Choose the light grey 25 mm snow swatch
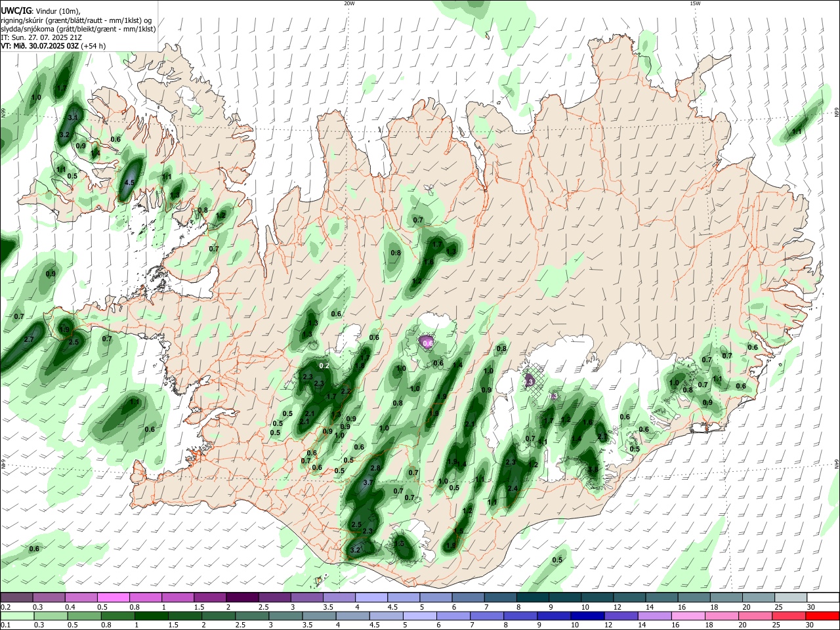 790,598
